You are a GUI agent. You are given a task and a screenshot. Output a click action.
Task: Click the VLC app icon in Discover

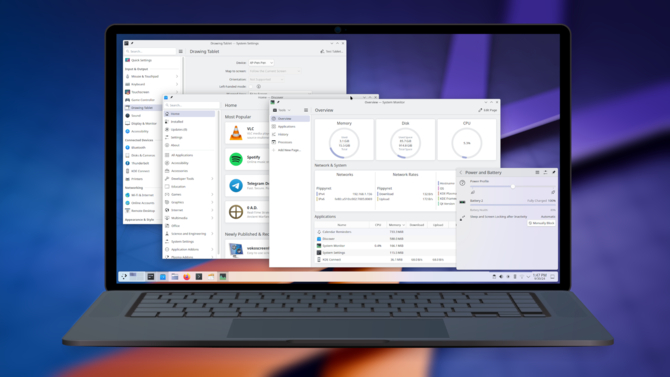(235, 133)
